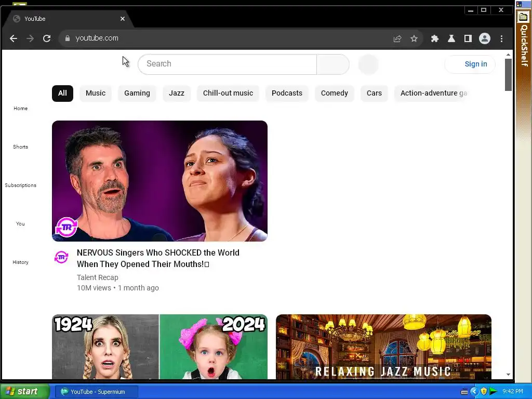Click the search submit button beside Search

tap(333, 64)
